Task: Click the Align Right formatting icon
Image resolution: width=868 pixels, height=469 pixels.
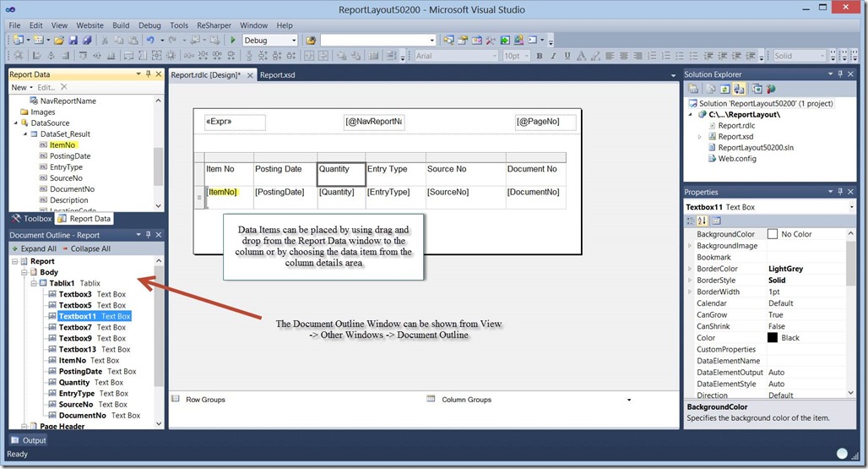Action: [x=637, y=56]
